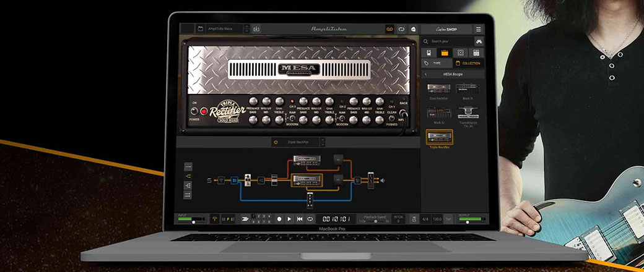Toggle CH 3 RAW/MODERN switch
This screenshot has height=272, width=644.
point(292,118)
